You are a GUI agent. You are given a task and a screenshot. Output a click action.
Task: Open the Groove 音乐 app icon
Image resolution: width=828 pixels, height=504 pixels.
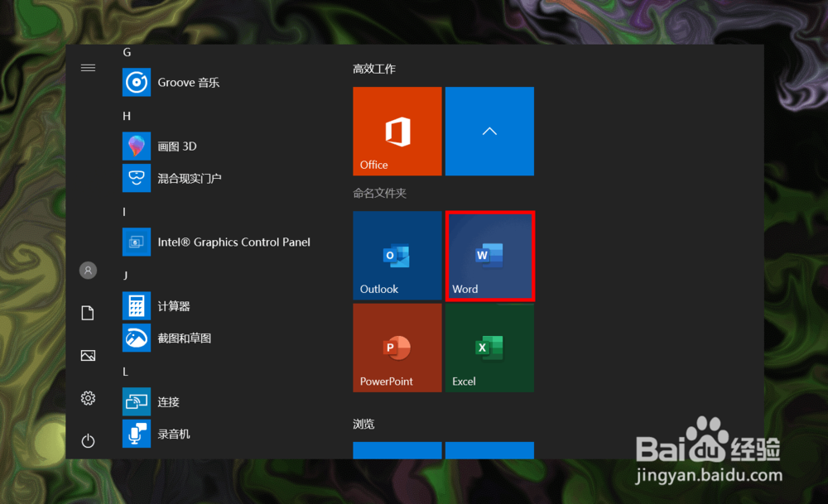coord(137,82)
